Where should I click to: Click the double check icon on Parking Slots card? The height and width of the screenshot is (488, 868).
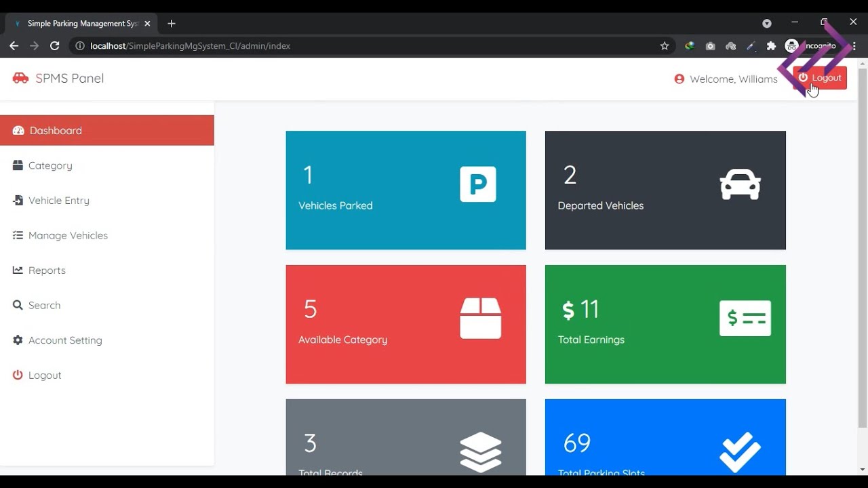[x=740, y=451]
